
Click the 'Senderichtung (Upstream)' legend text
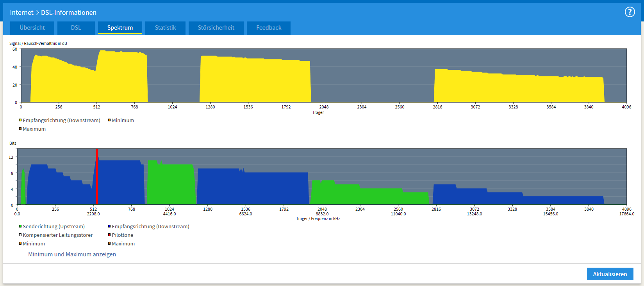(54, 227)
